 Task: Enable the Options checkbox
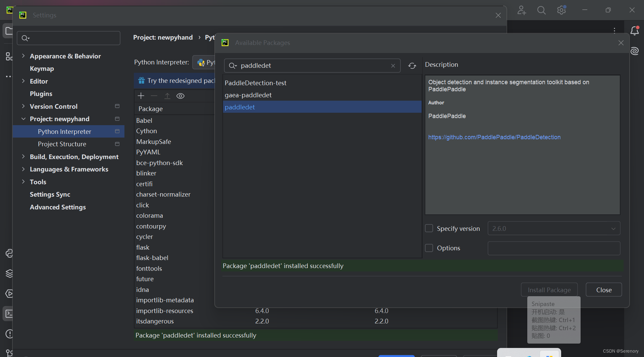[x=429, y=248]
